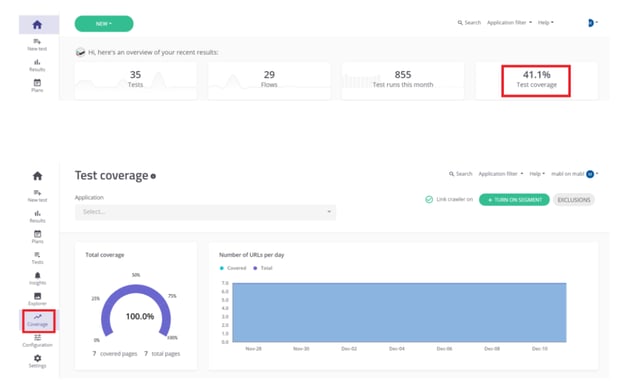
Task: Click the TURN ON SEGMENT button
Action: pyautogui.click(x=514, y=200)
